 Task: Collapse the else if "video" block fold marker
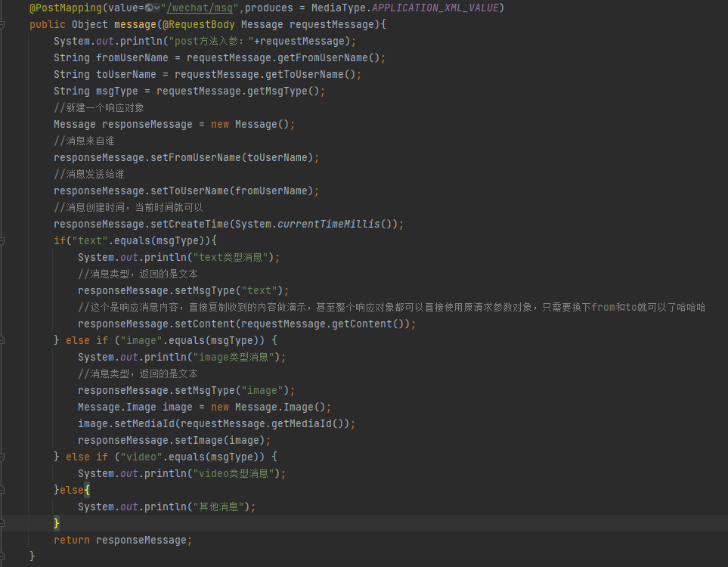pos(2,457)
